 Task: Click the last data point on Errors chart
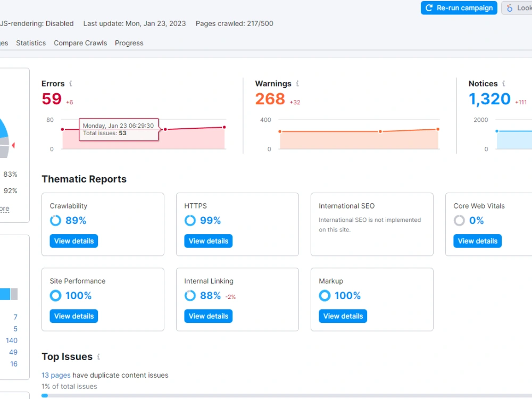225,127
